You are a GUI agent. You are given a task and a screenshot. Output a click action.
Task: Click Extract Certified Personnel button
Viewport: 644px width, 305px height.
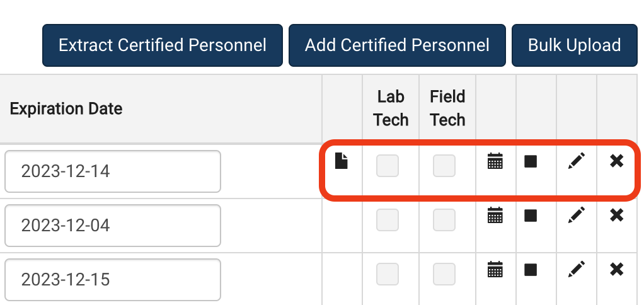[162, 45]
